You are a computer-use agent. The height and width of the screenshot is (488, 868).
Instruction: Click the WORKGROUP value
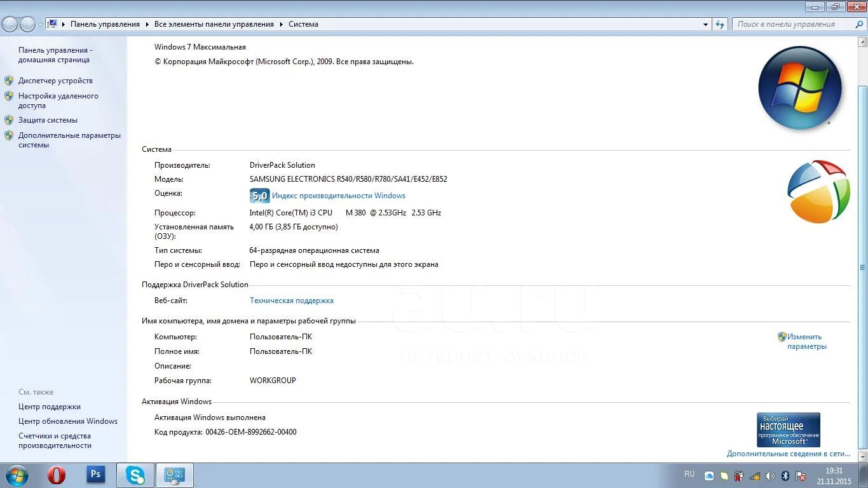tap(273, 381)
